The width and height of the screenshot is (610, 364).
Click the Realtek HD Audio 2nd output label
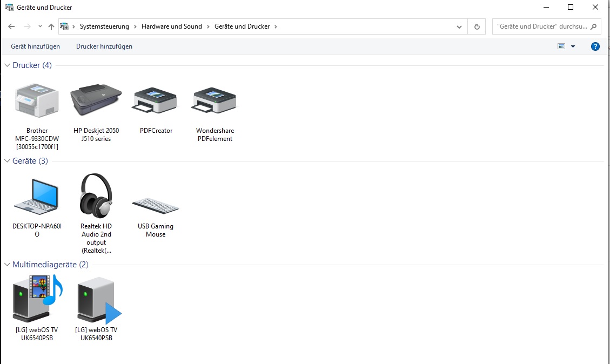coord(96,238)
